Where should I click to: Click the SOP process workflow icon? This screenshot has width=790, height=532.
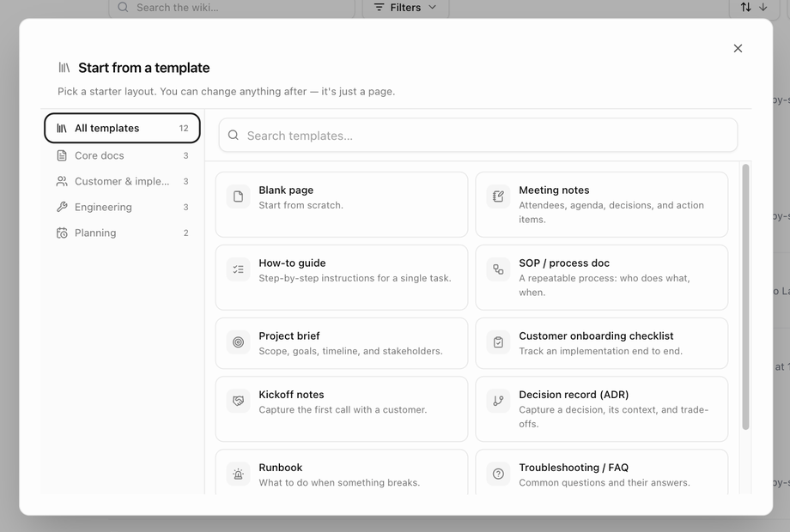(498, 269)
